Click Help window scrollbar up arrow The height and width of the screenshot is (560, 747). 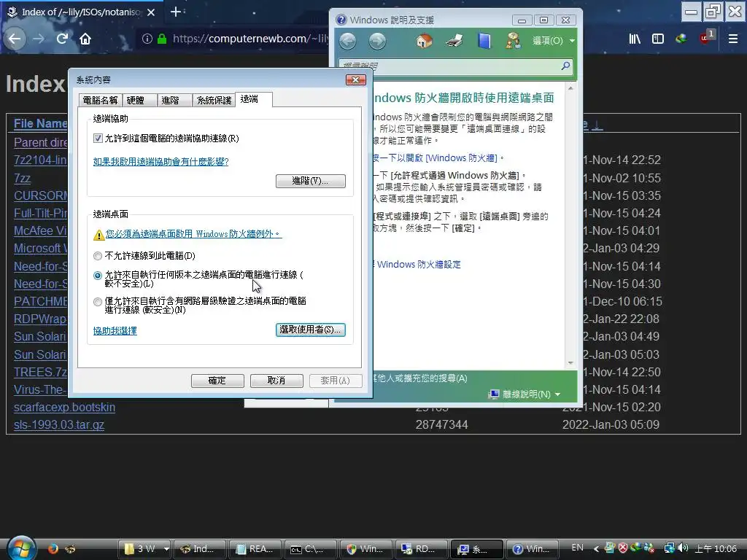tap(570, 88)
